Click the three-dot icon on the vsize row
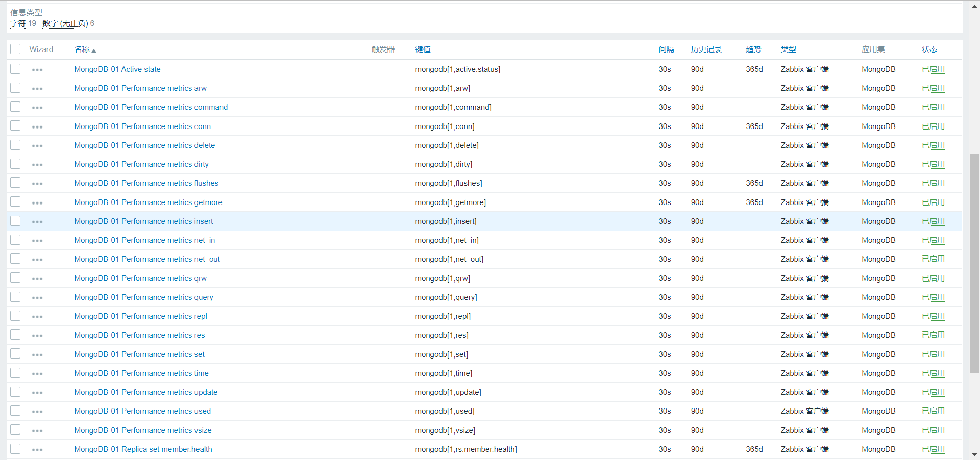 point(37,431)
